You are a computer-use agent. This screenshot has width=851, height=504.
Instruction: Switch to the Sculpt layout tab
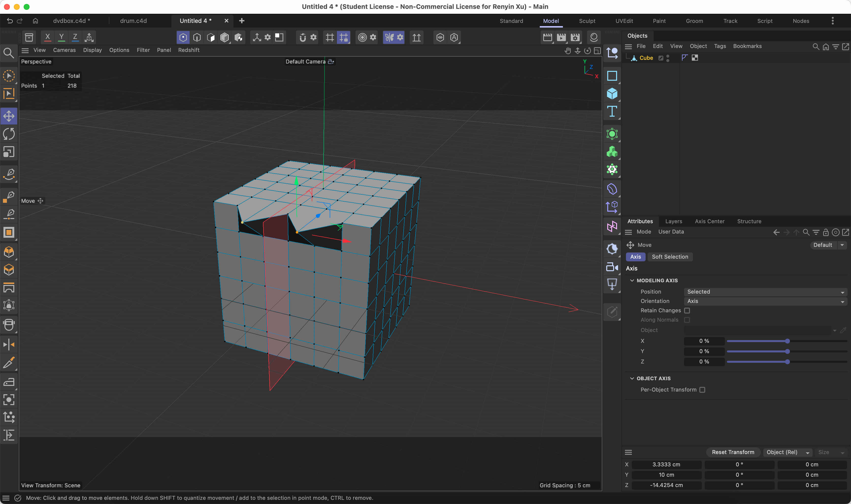point(587,21)
